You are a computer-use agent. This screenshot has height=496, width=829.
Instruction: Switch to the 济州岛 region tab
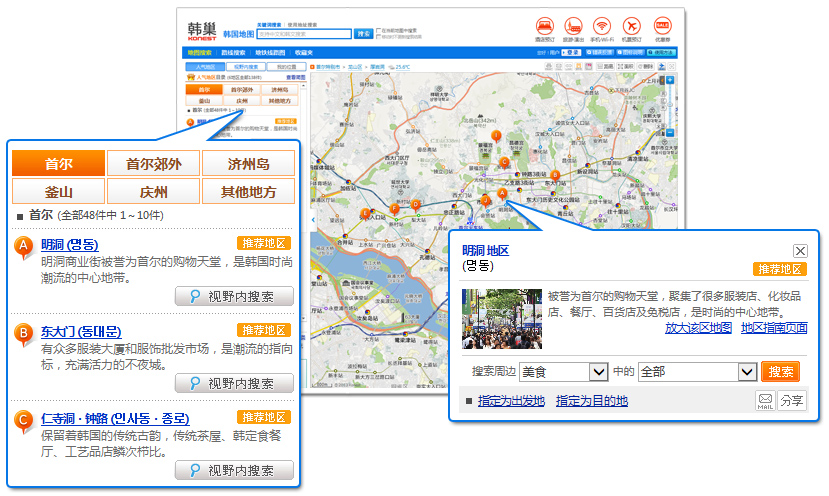click(x=248, y=164)
